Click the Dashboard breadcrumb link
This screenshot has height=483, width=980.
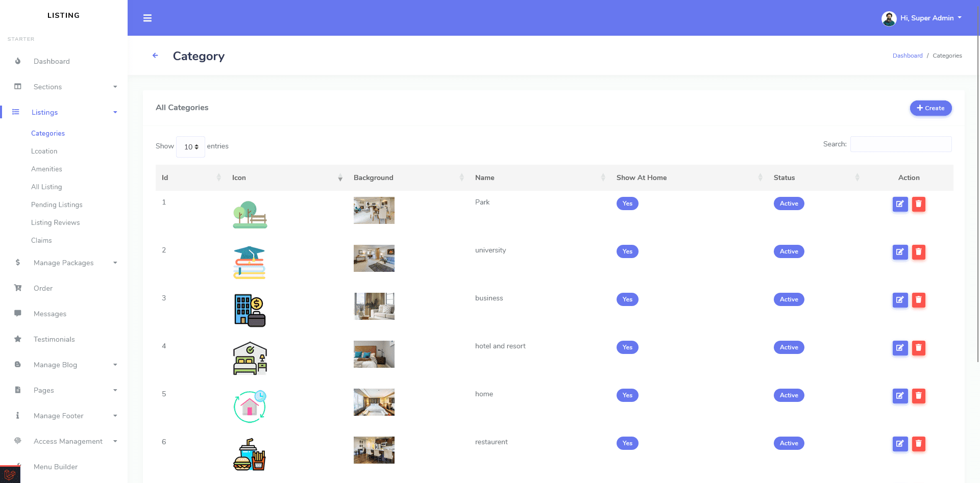907,56
